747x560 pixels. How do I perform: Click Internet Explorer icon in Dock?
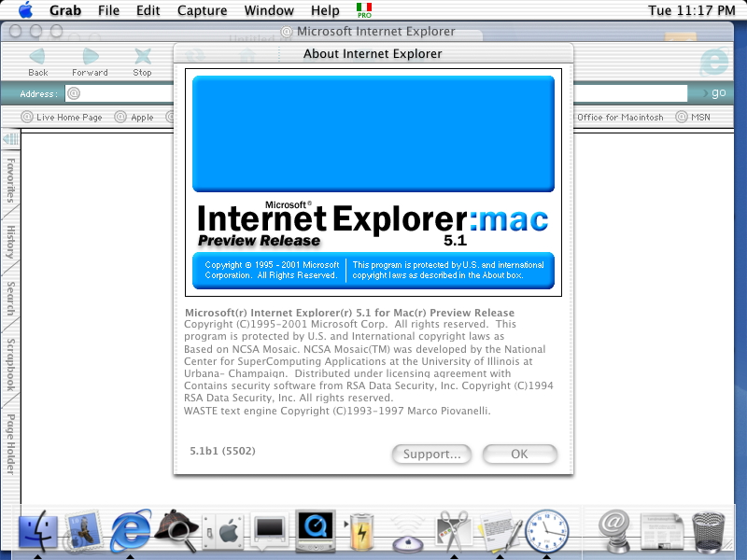point(131,530)
